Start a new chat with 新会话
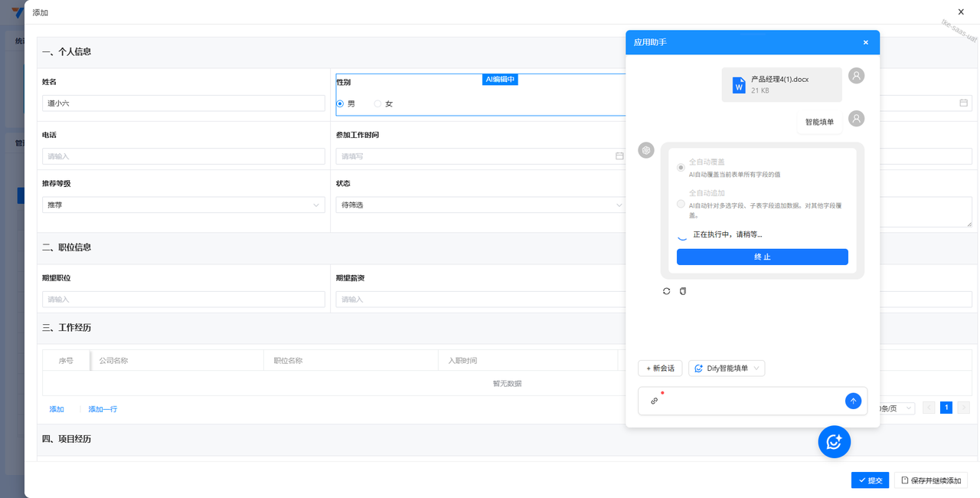The image size is (980, 498). [660, 369]
